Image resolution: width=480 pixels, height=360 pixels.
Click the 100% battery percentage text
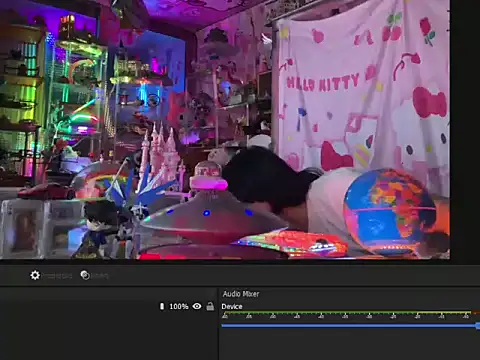click(x=179, y=306)
